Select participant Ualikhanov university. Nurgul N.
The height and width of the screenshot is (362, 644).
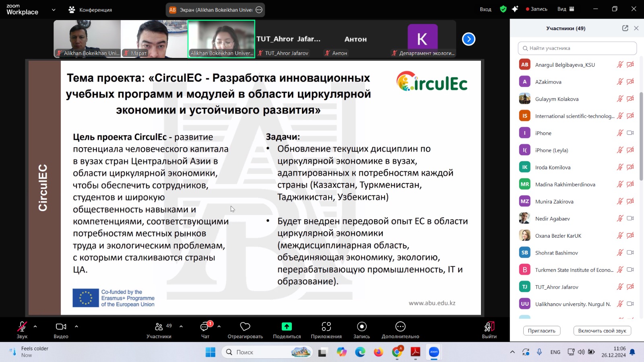tap(577, 304)
